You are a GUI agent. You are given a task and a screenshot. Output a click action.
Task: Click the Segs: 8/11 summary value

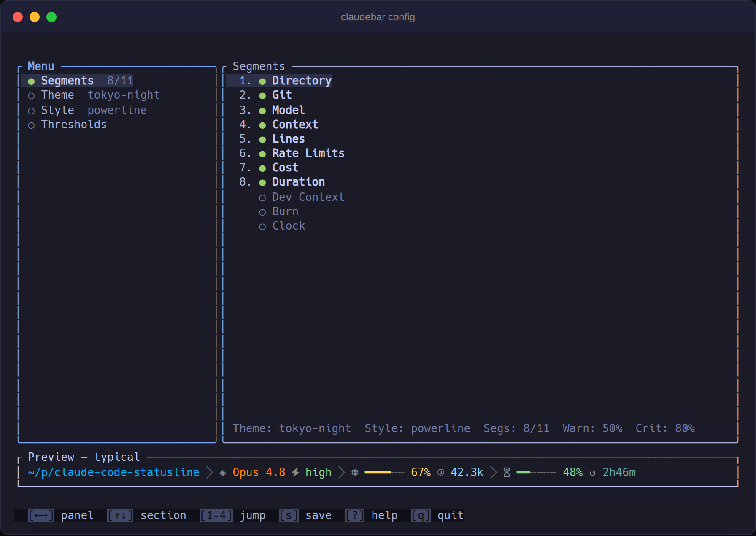516,428
